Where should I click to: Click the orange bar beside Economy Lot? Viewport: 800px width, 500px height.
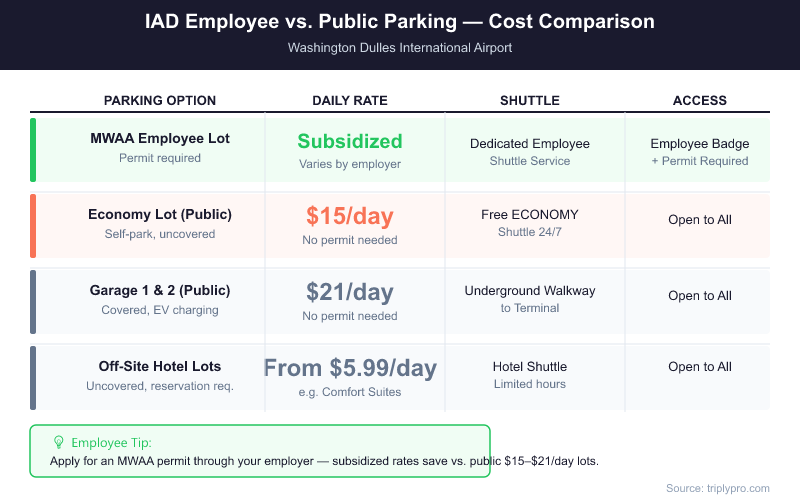33,225
